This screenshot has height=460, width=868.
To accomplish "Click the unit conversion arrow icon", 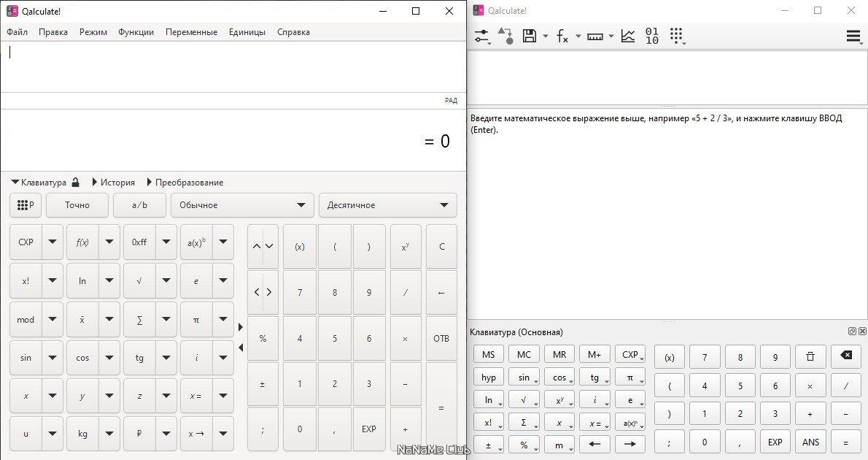I will [505, 36].
